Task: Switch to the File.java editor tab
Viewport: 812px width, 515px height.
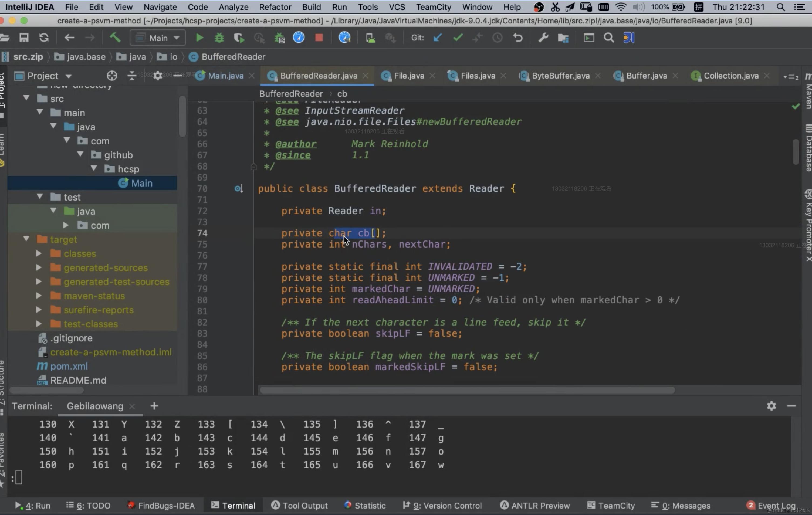Action: pyautogui.click(x=408, y=76)
